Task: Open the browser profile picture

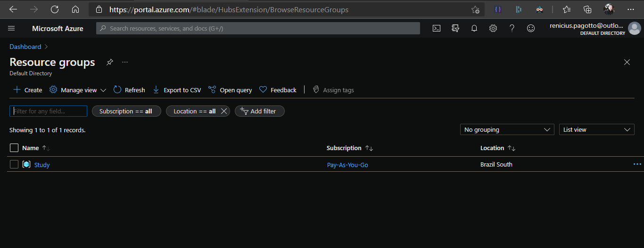Action: pyautogui.click(x=609, y=9)
